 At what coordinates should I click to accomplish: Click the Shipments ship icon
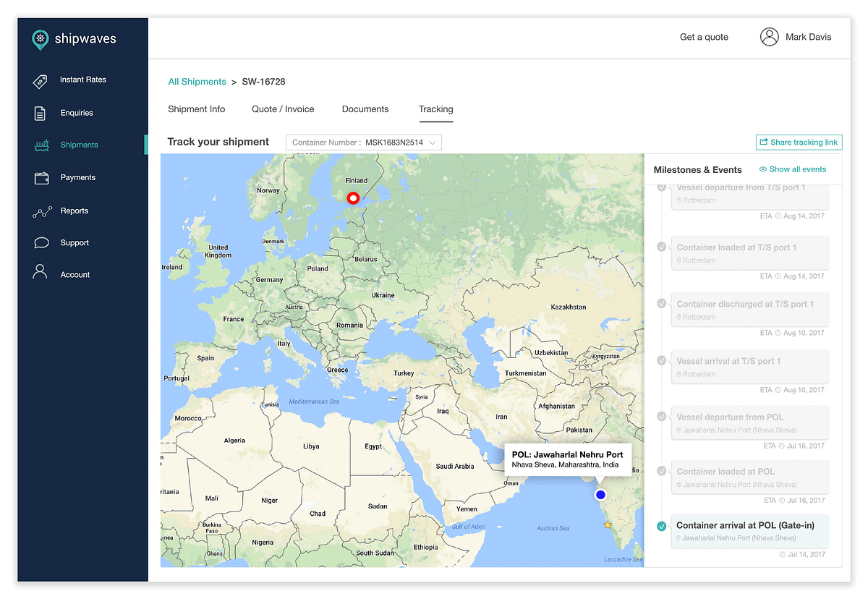pos(41,145)
